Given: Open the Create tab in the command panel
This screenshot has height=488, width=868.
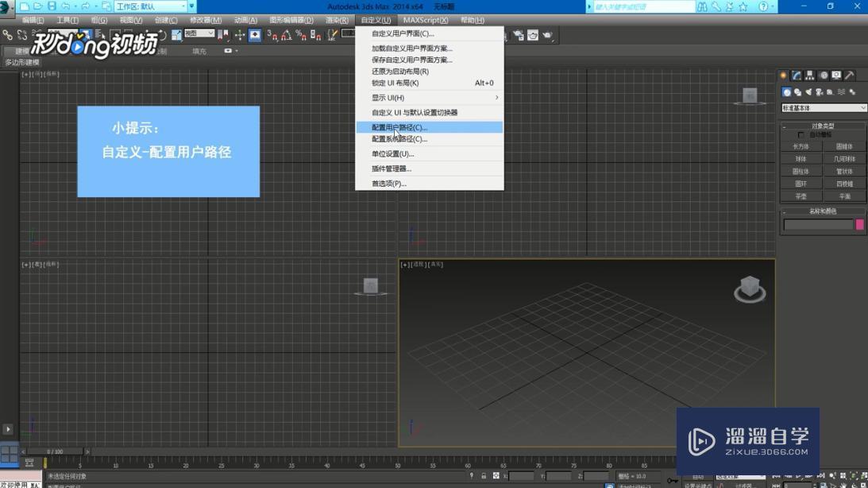Looking at the screenshot, I should tap(782, 74).
